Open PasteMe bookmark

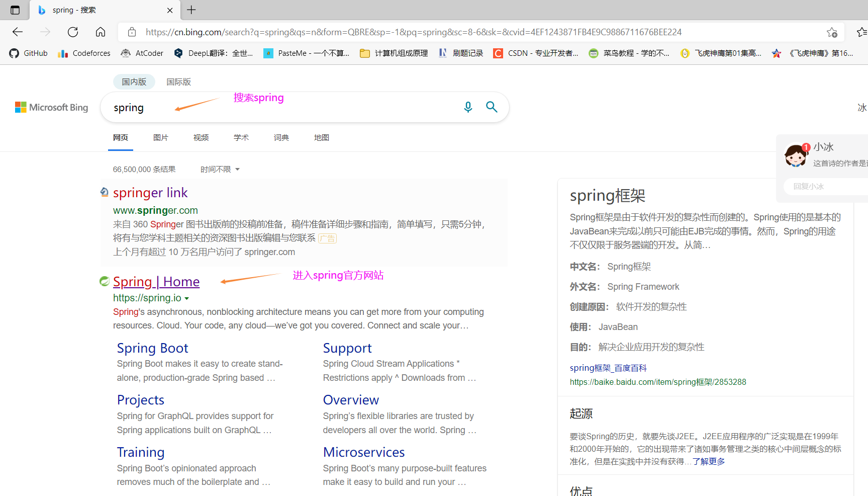[x=307, y=53]
